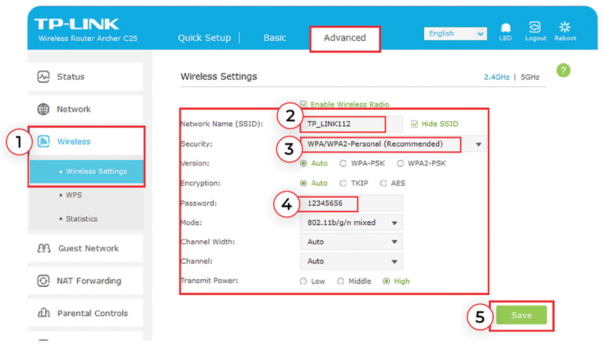Open the Statistics submenu item
603x364 pixels.
[81, 219]
